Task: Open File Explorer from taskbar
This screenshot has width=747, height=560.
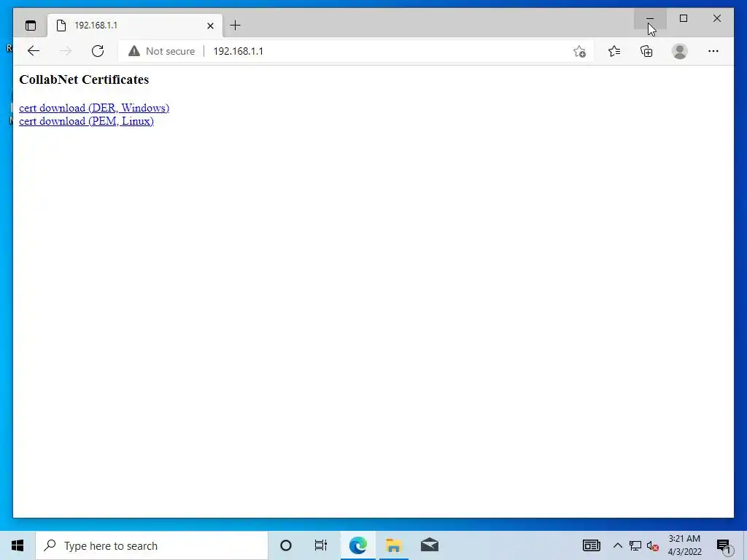Action: pyautogui.click(x=393, y=545)
